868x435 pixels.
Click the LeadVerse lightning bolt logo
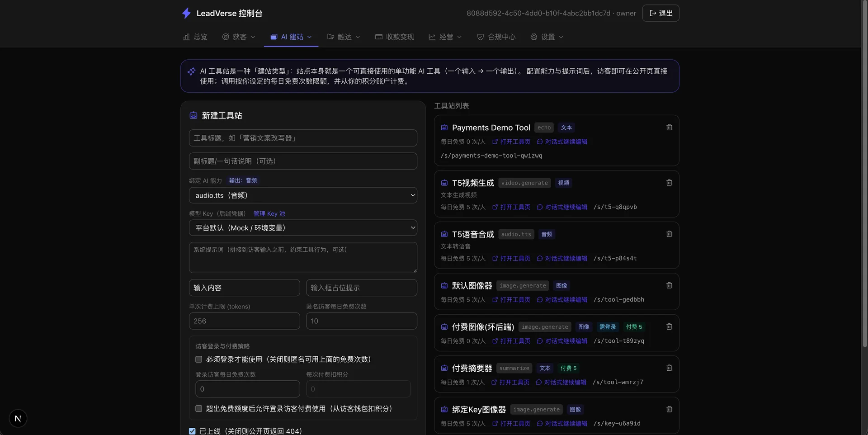186,13
